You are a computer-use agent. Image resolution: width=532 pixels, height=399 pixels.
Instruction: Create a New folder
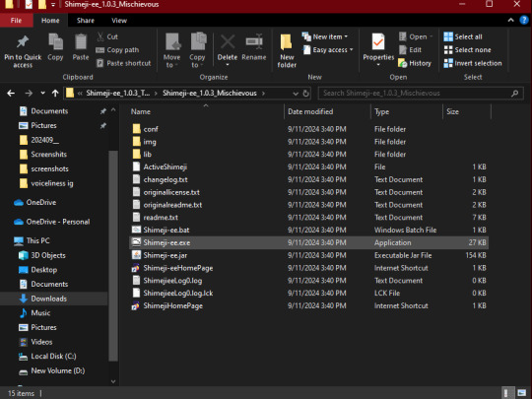point(287,51)
